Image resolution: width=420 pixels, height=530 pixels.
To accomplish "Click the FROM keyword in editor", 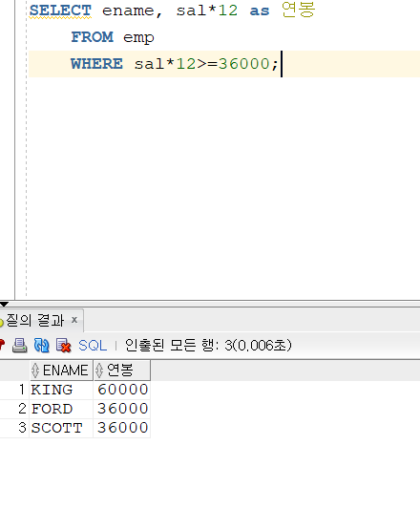I will [92, 37].
